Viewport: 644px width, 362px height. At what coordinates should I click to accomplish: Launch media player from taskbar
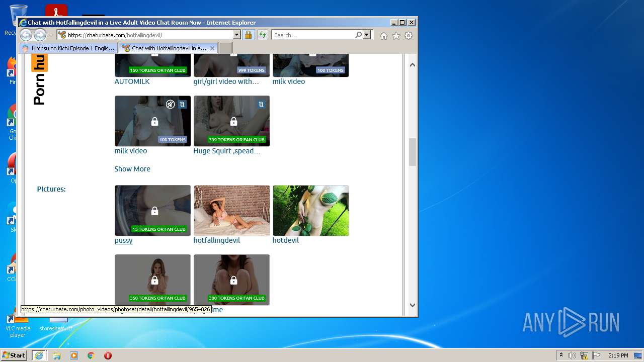[74, 355]
